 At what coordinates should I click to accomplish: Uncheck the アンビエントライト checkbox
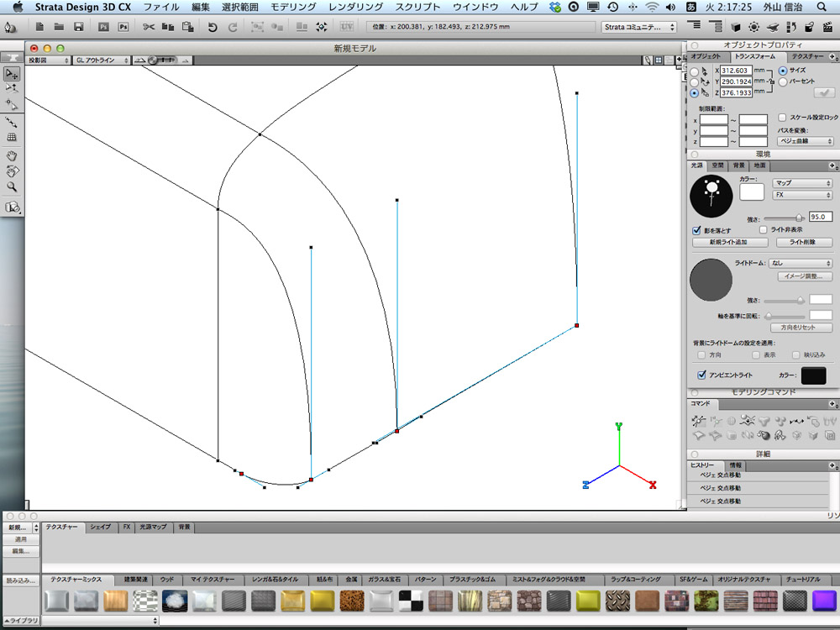coord(701,375)
